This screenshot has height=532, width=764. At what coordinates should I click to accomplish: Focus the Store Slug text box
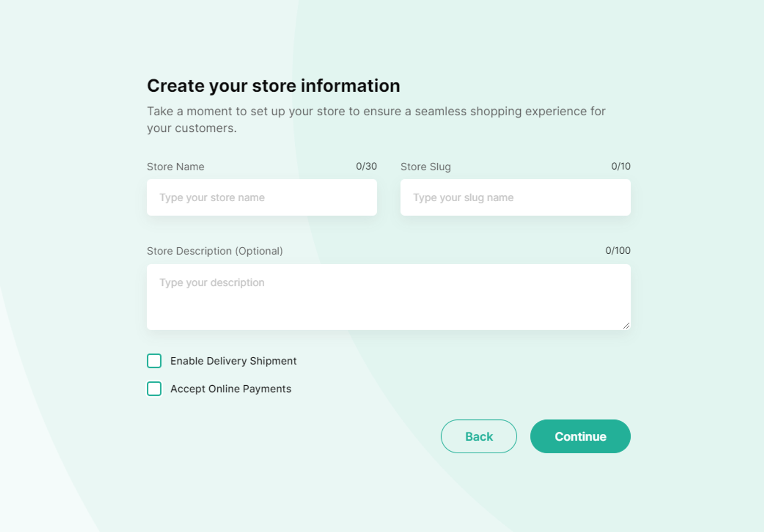click(x=515, y=197)
